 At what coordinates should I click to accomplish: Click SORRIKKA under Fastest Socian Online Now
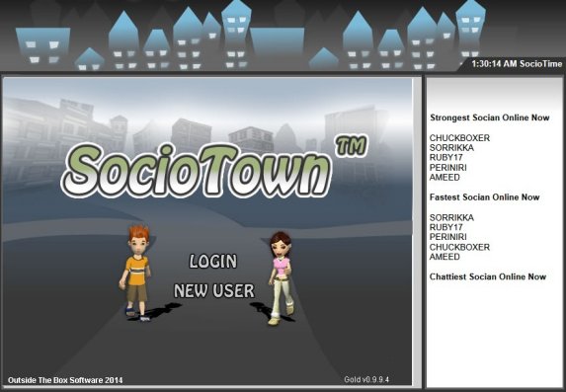(x=451, y=217)
